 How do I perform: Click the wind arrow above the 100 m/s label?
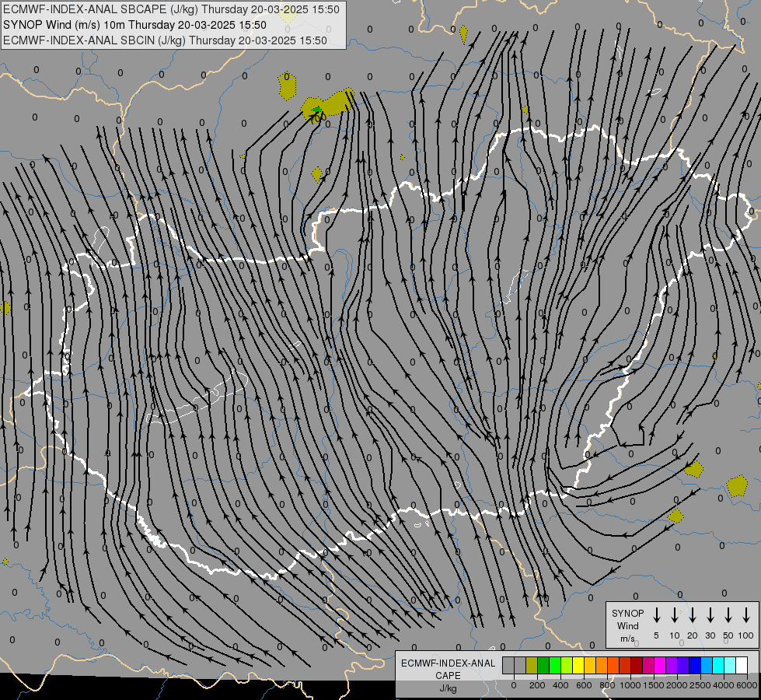pyautogui.click(x=746, y=615)
